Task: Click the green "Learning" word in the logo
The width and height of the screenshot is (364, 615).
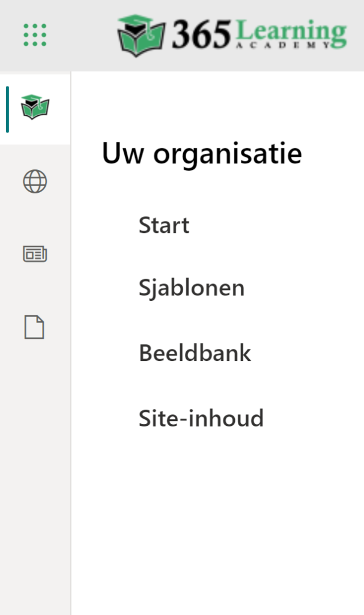Action: [x=292, y=31]
